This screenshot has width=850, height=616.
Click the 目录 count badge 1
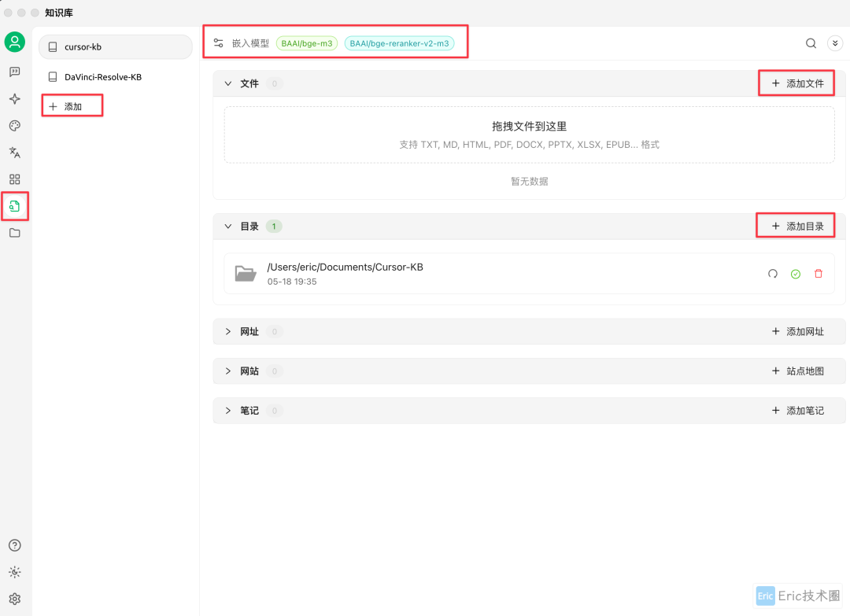274,227
